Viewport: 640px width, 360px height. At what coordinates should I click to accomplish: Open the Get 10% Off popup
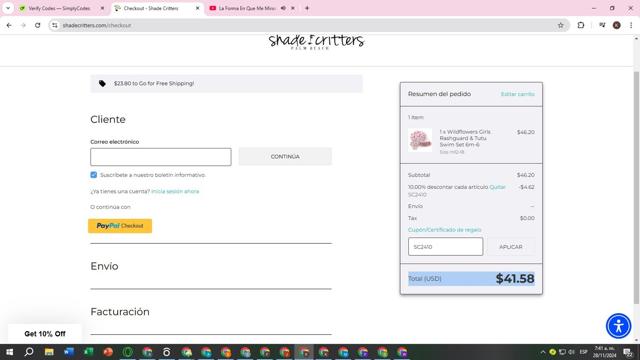[45, 333]
